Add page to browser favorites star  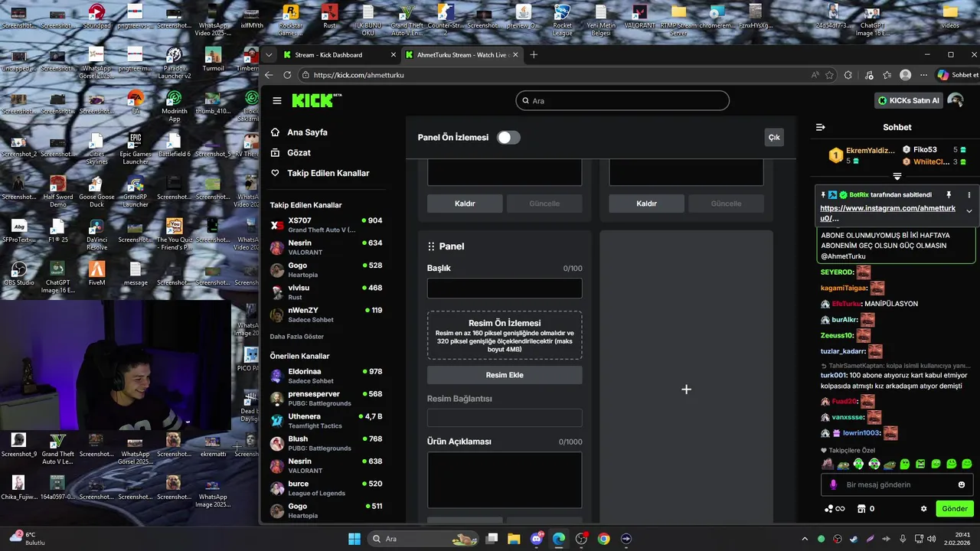(829, 75)
